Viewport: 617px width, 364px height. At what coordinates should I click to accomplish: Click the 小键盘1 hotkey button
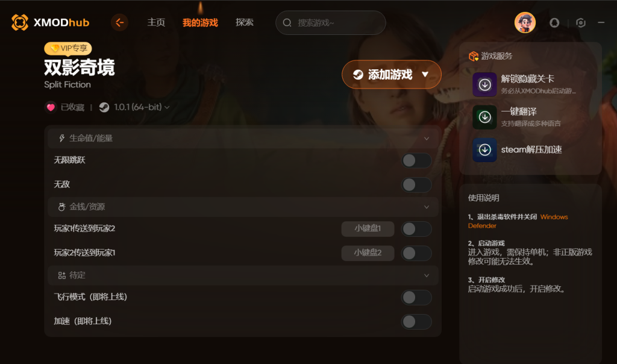tap(368, 228)
